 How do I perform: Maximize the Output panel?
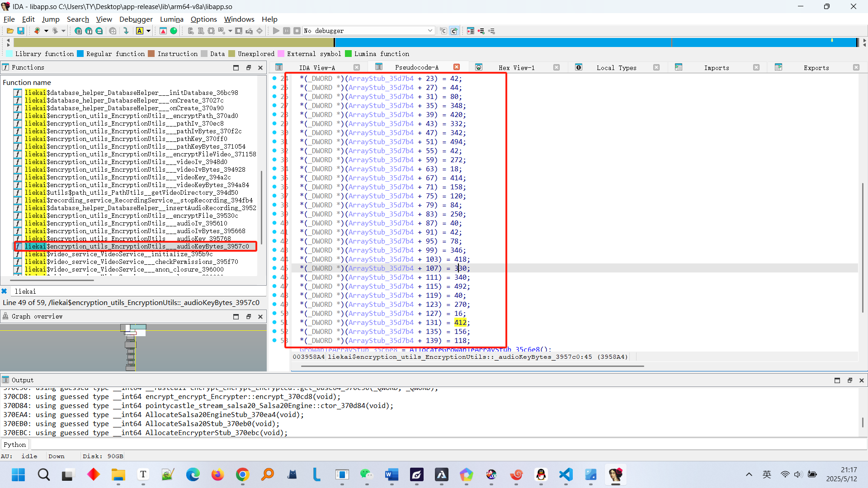coord(837,380)
